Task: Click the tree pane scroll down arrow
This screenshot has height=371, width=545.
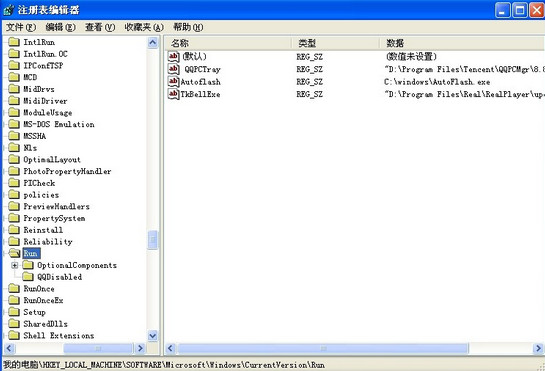Action: tap(152, 336)
